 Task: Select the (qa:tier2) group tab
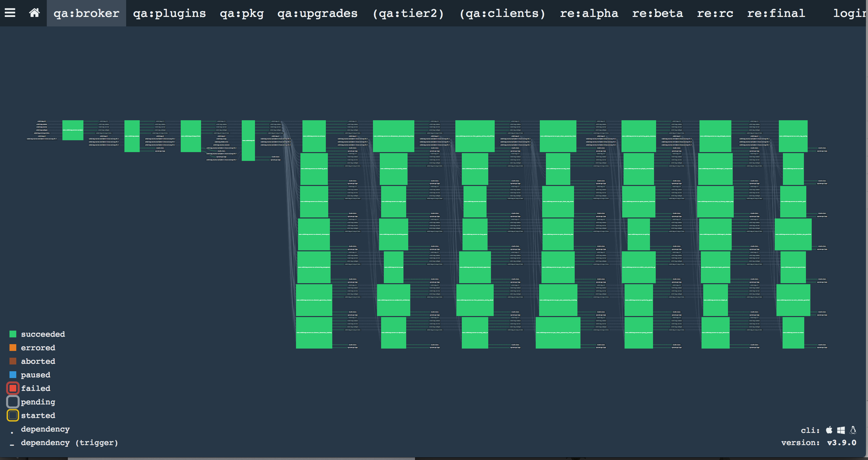408,13
